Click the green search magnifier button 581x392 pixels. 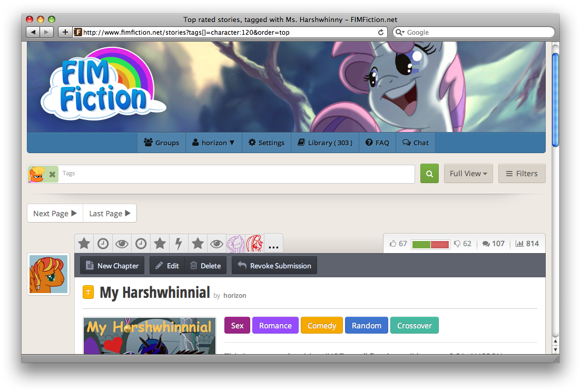pos(429,174)
